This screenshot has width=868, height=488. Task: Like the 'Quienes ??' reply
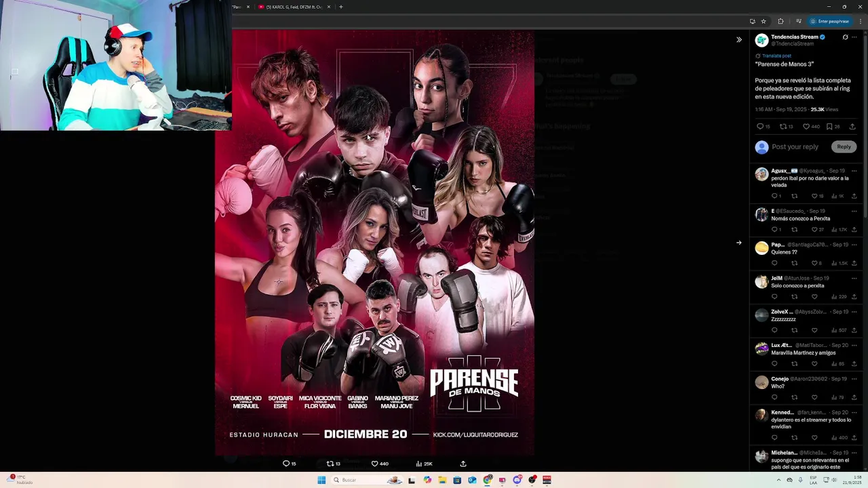(816, 263)
